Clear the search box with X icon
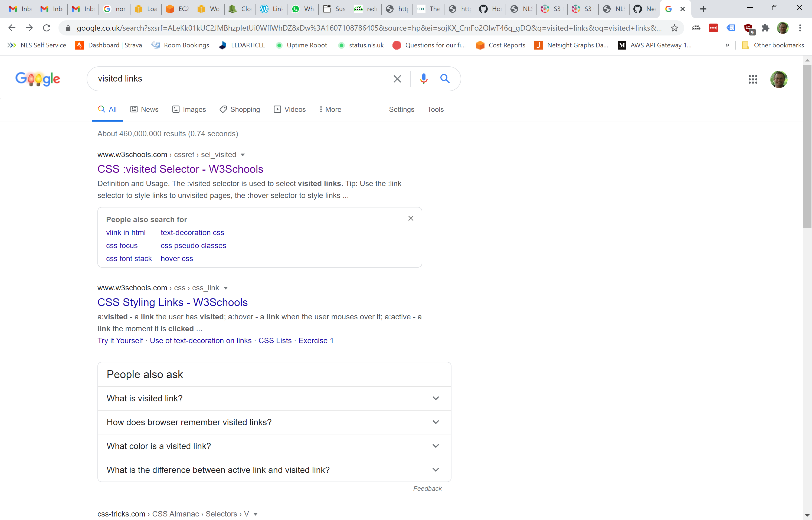This screenshot has width=812, height=520. (x=397, y=79)
